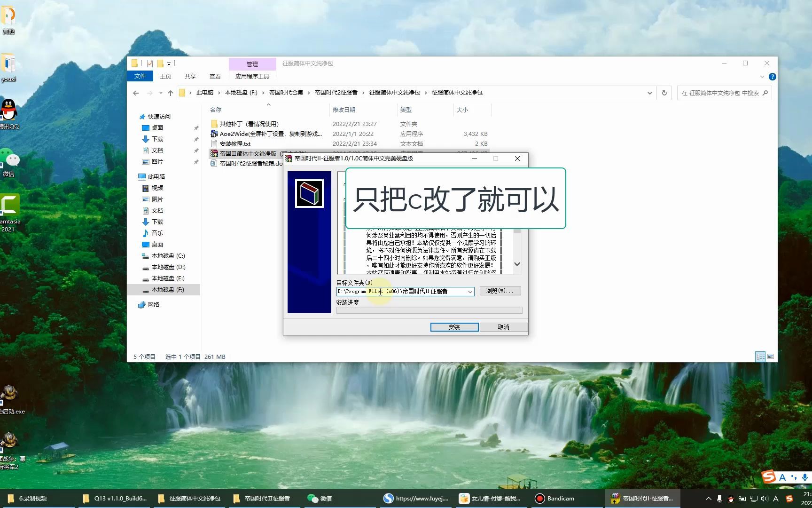Screen dimensions: 812x508
Task: Click the 安装进度 progress bar
Action: [429, 310]
